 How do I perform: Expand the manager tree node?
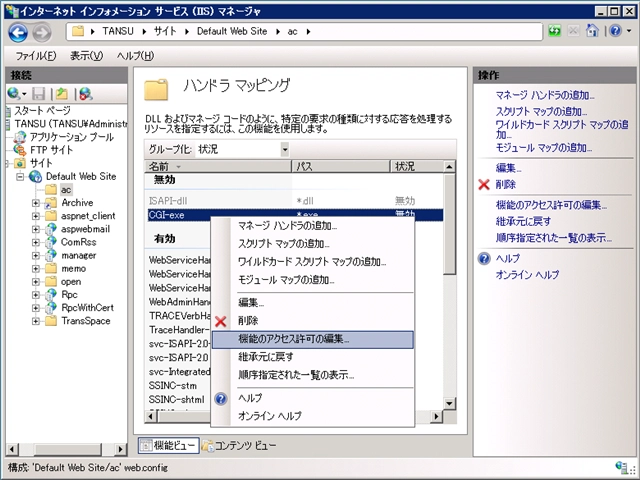(36, 256)
